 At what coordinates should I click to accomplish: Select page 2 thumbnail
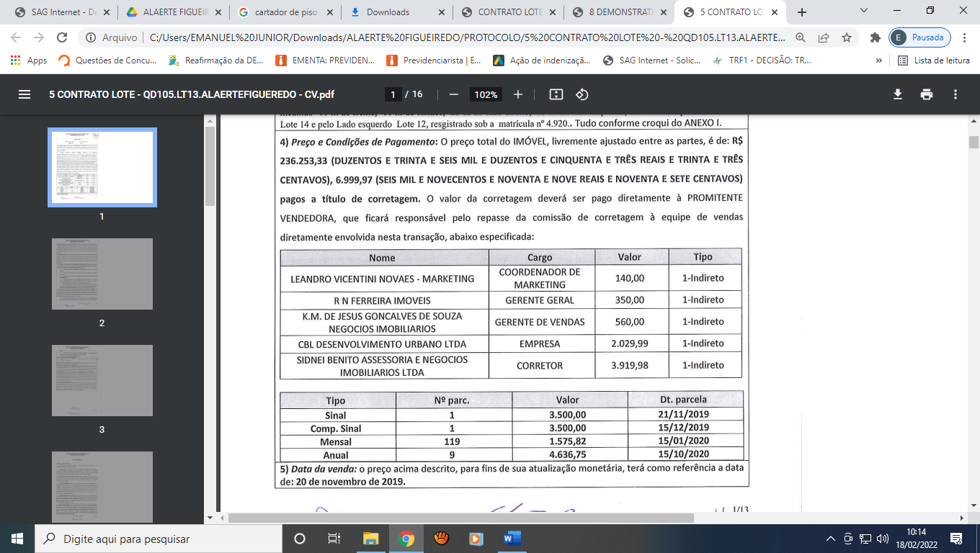102,274
